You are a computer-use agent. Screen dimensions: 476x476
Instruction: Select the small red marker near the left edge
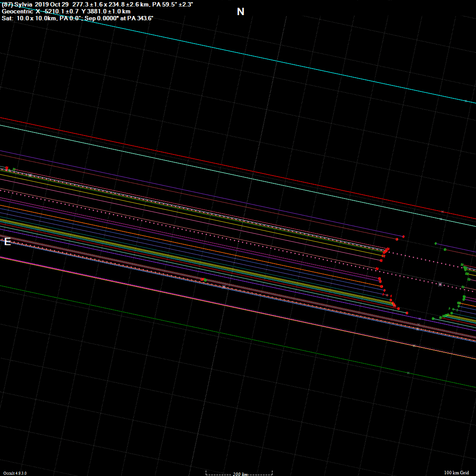tap(6, 167)
